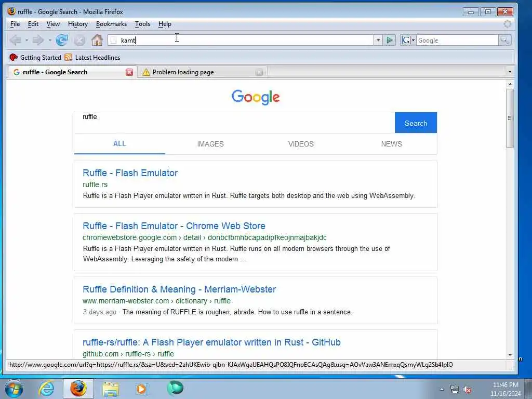Click the Forward navigation arrow
Viewport: 532px width, 399px height.
[37, 40]
